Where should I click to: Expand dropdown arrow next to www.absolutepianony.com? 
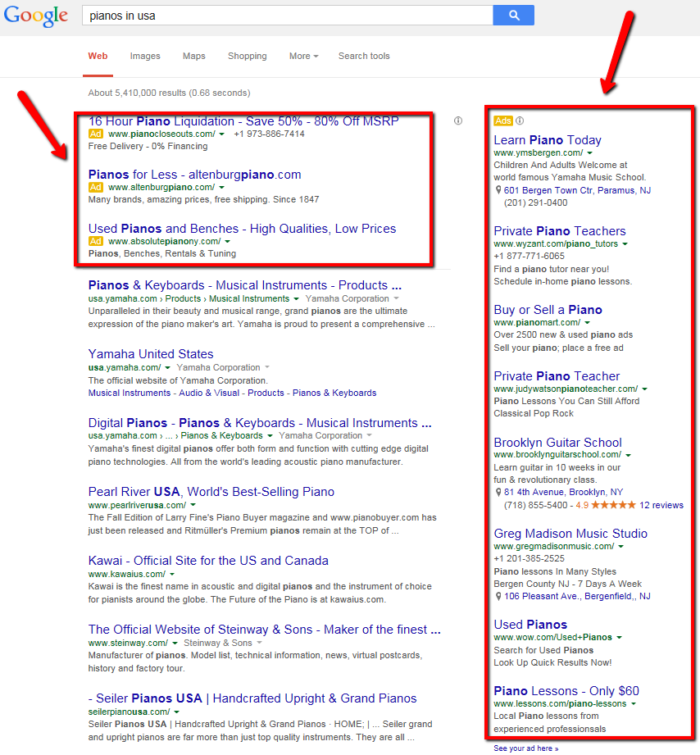coord(227,242)
